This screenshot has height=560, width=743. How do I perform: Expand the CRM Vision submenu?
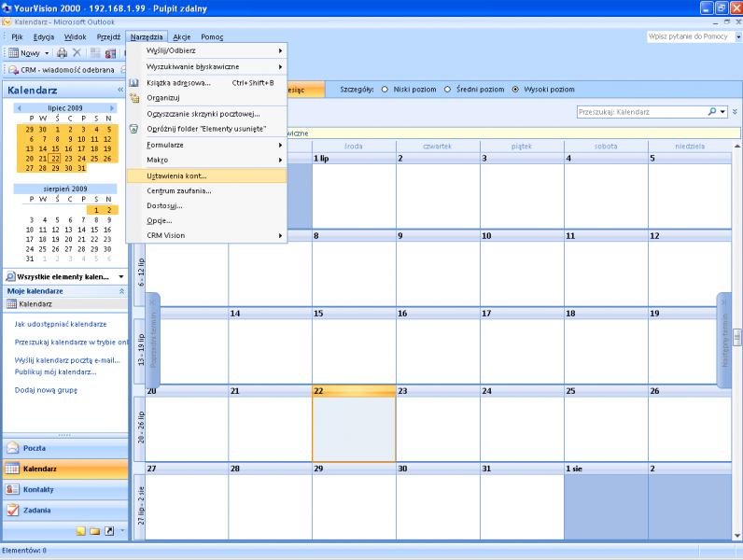206,235
